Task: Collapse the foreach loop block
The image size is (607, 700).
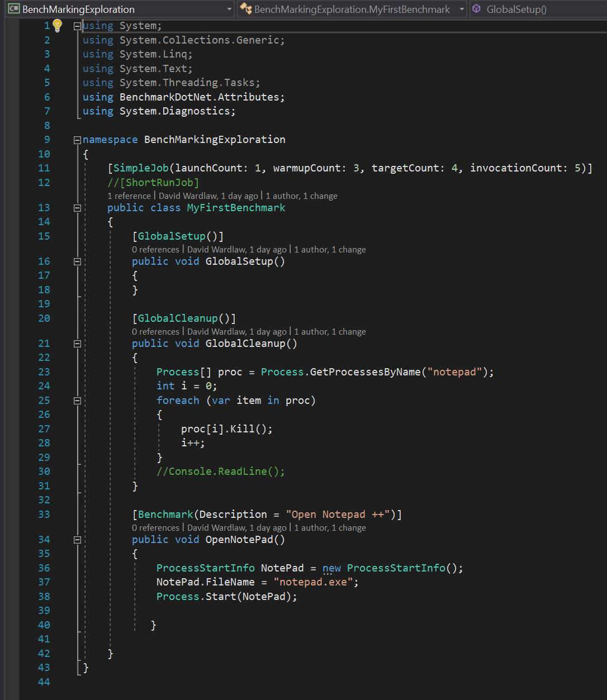Action: pyautogui.click(x=77, y=400)
